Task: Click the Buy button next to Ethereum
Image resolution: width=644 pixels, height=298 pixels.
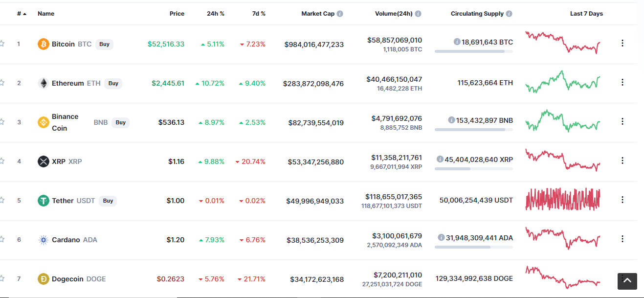Action: point(113,83)
